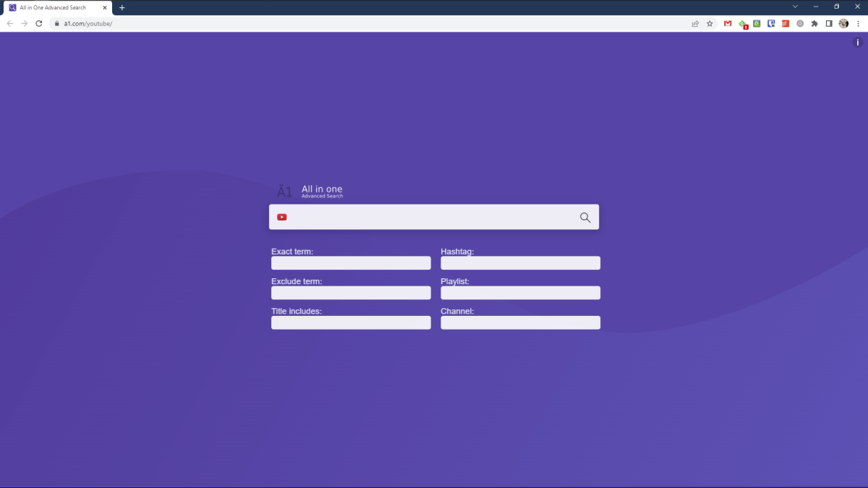Go back to the previous page
This screenshot has height=488, width=868.
pyautogui.click(x=10, y=23)
